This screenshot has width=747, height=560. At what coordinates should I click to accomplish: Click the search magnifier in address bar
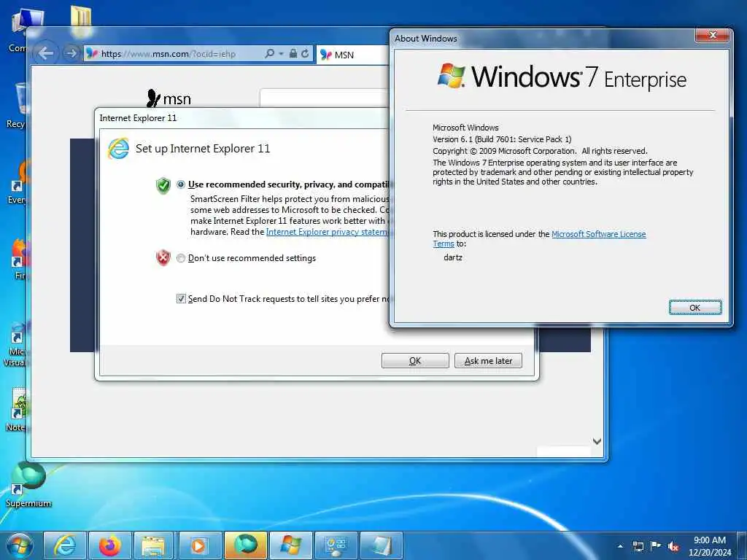coord(270,54)
